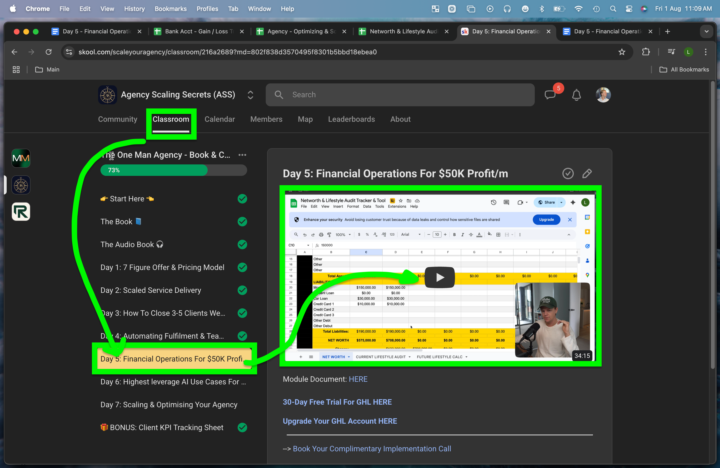Open the chat messages icon with badge
The height and width of the screenshot is (468, 720).
click(550, 95)
